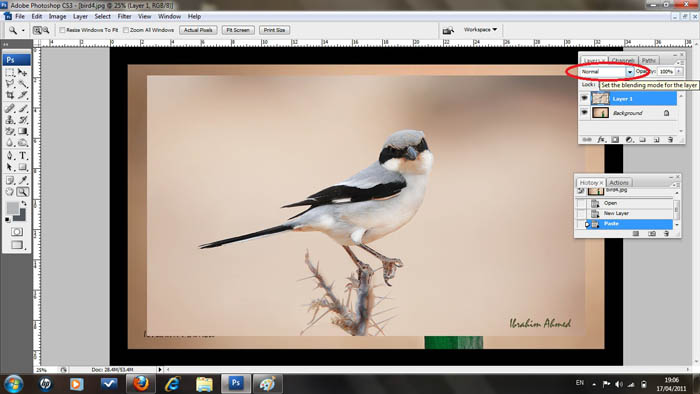
Task: Open the Workspace dropdown menu
Action: tap(480, 29)
